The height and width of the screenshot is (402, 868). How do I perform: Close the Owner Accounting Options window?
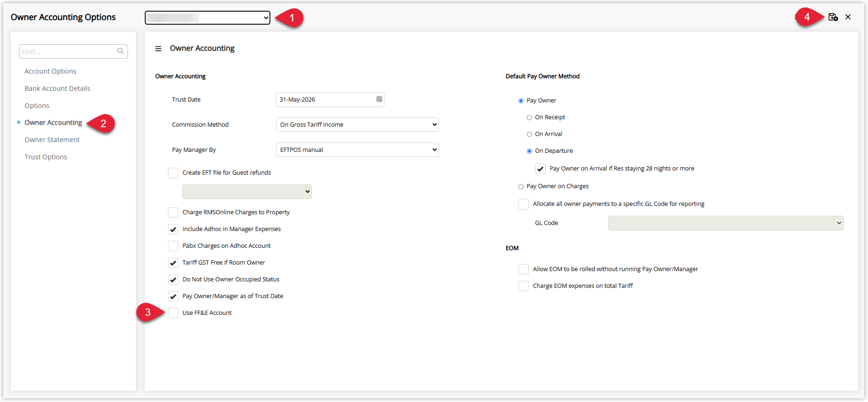[x=848, y=17]
